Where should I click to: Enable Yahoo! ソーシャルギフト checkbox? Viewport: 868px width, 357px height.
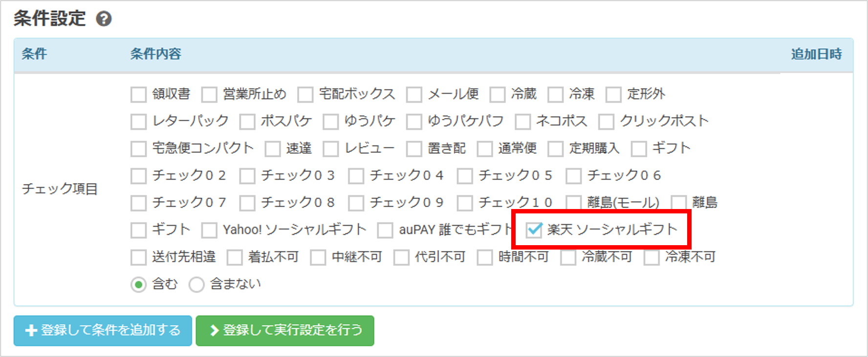[209, 230]
